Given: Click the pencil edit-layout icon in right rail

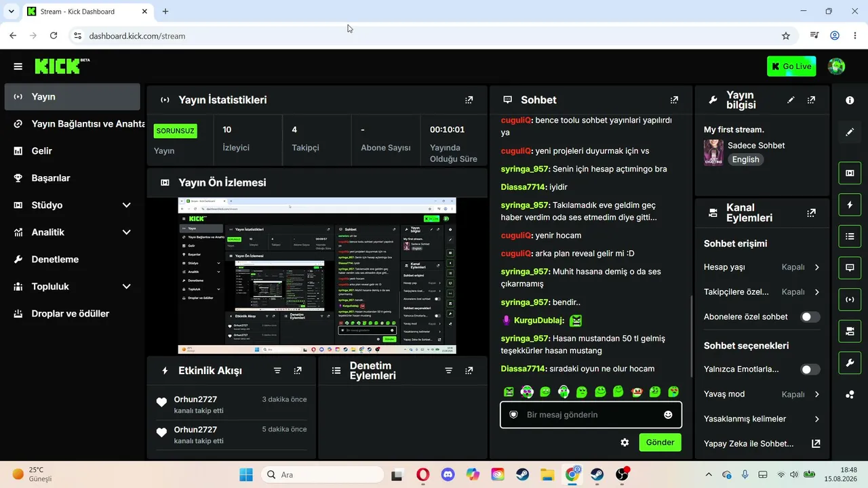Looking at the screenshot, I should 850,132.
